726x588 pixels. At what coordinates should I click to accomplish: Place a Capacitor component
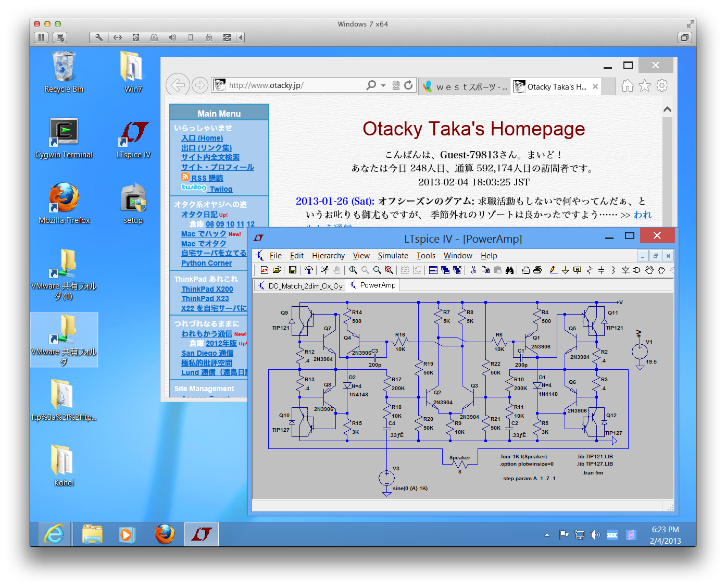601,270
